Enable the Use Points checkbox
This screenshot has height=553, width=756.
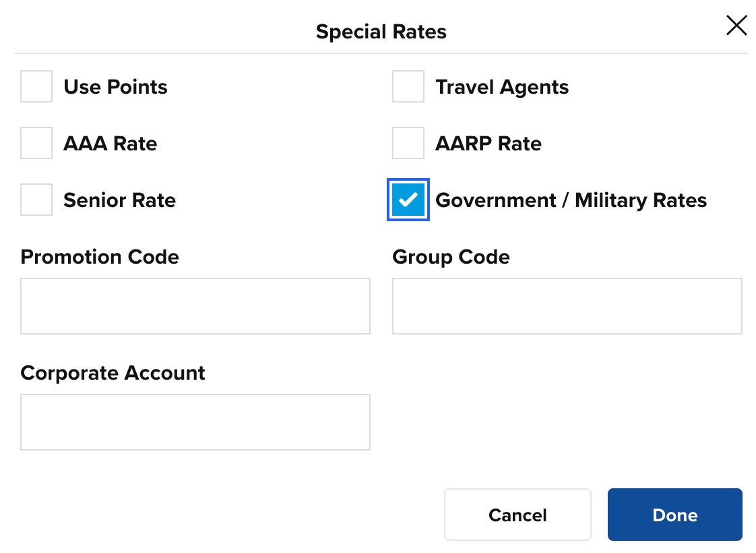[x=36, y=86]
